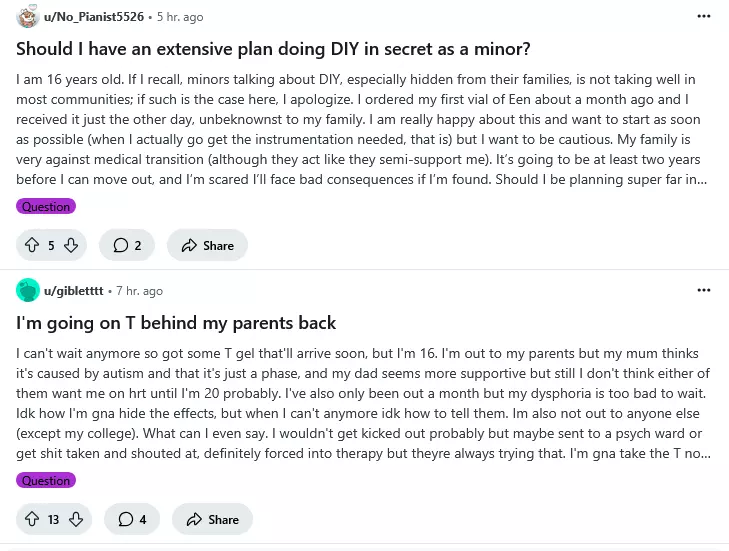Upvote the going on T post

pyautogui.click(x=31, y=519)
